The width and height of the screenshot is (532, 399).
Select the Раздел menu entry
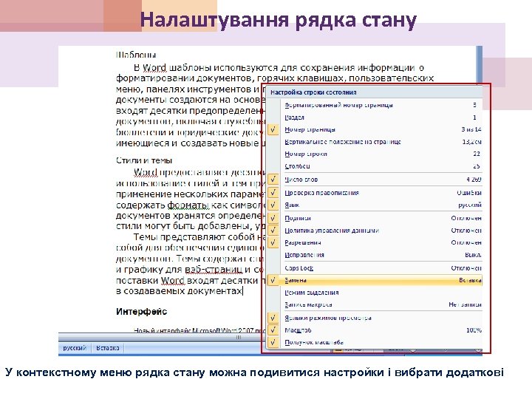coord(375,117)
